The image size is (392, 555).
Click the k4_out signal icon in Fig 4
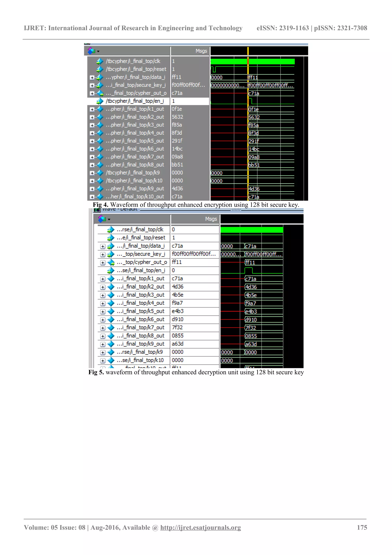point(100,133)
